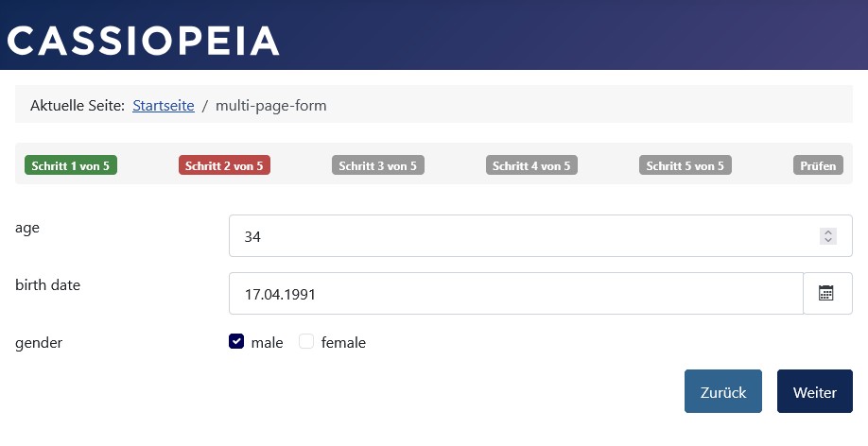The width and height of the screenshot is (868, 446).
Task: Open Schritt 4 von 5 step
Action: (x=531, y=165)
